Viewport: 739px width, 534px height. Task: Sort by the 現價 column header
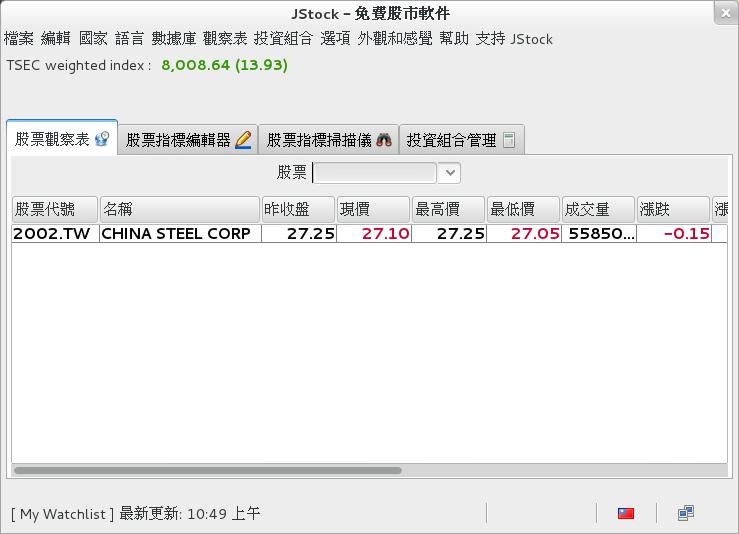373,209
